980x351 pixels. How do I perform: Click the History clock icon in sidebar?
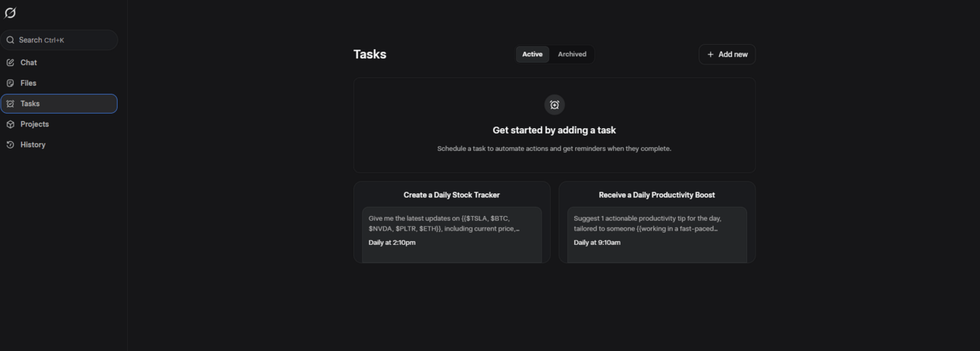click(11, 145)
